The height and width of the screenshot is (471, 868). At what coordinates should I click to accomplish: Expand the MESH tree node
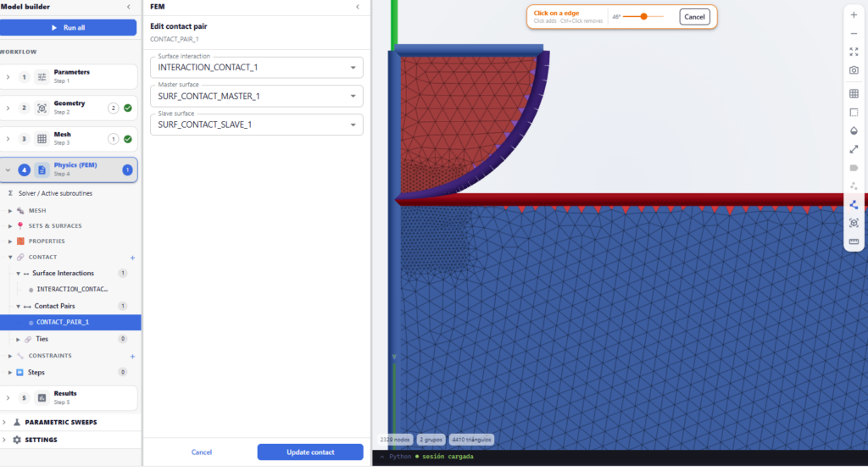(x=10, y=211)
